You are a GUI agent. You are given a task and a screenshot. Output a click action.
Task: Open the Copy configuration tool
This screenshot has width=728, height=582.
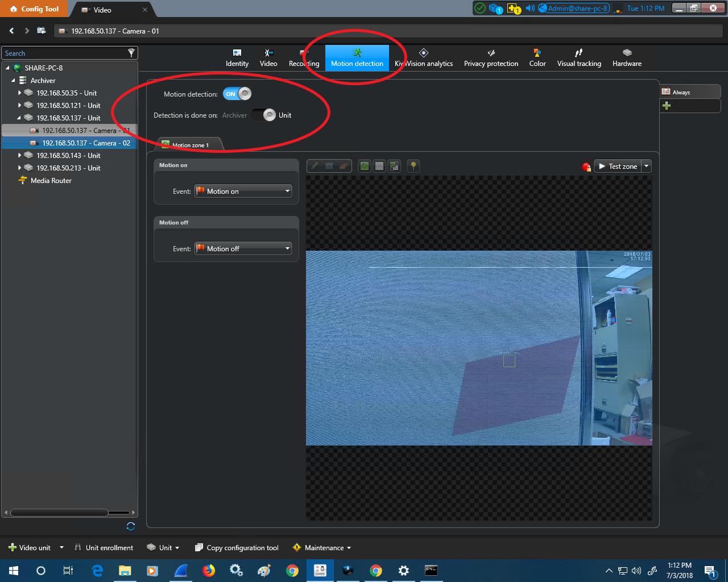point(237,548)
